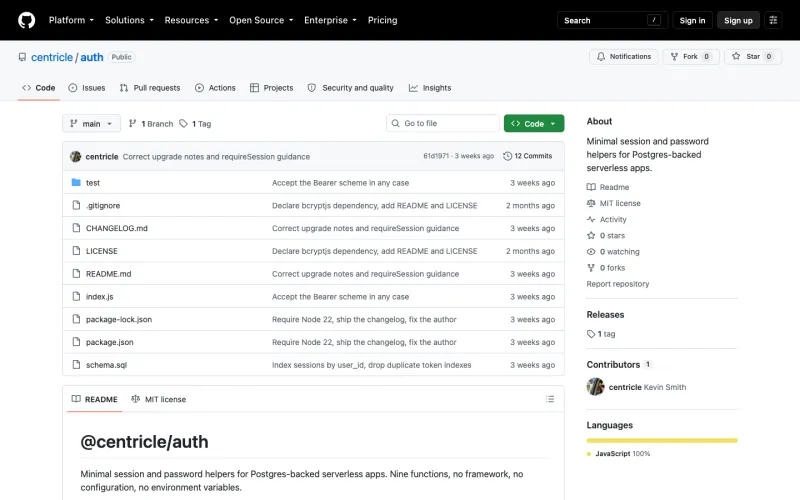The image size is (800, 500).
Task: View the 1 Tag link near branch selector
Action: (x=195, y=123)
